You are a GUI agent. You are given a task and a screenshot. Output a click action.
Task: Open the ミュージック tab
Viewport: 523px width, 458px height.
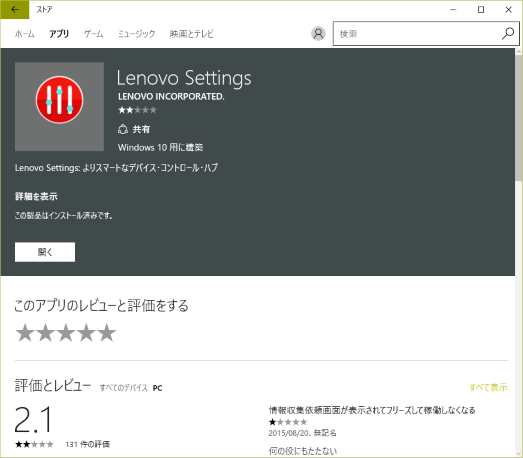point(136,34)
